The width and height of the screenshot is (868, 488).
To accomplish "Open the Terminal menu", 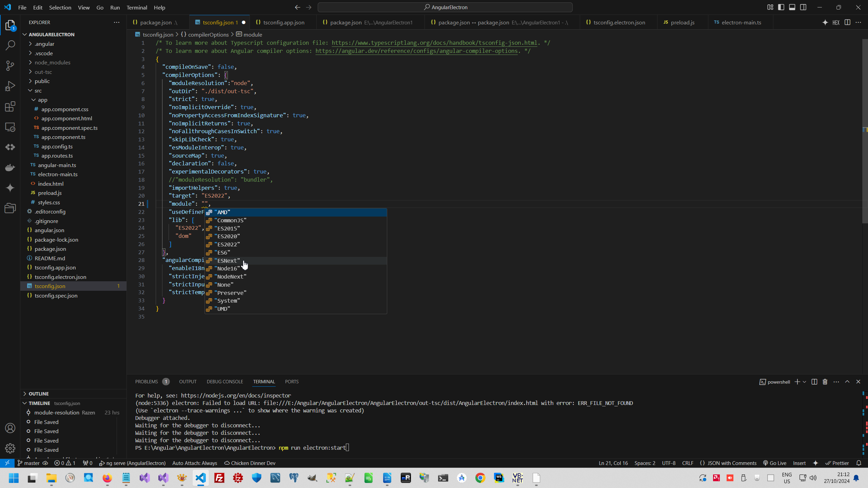I will click(x=137, y=7).
